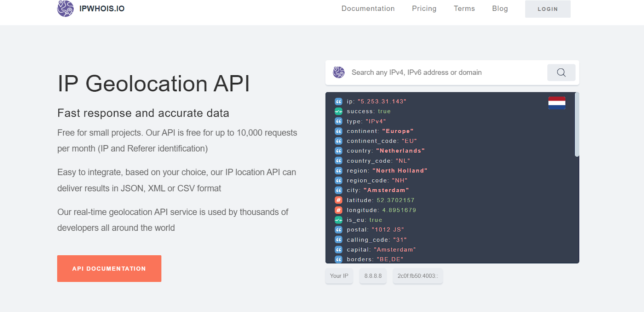Open the Documentation nav item
This screenshot has width=644, height=312.
(x=368, y=8)
